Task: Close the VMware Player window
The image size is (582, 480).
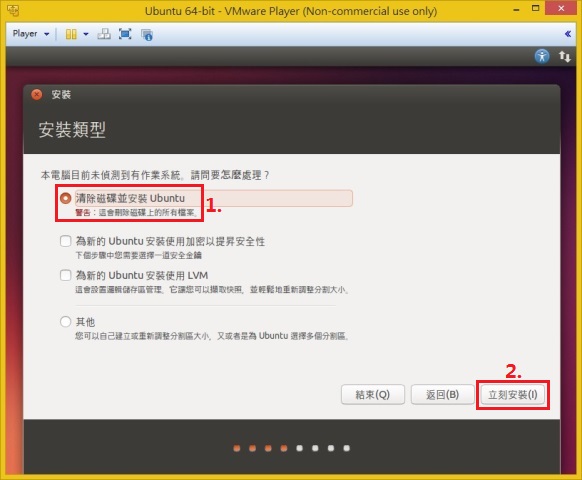Action: pos(561,8)
